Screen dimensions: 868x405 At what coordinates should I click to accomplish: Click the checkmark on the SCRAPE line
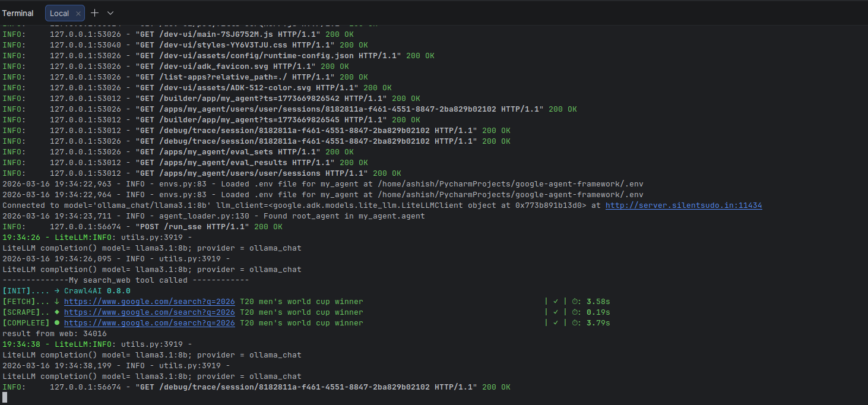coord(556,312)
